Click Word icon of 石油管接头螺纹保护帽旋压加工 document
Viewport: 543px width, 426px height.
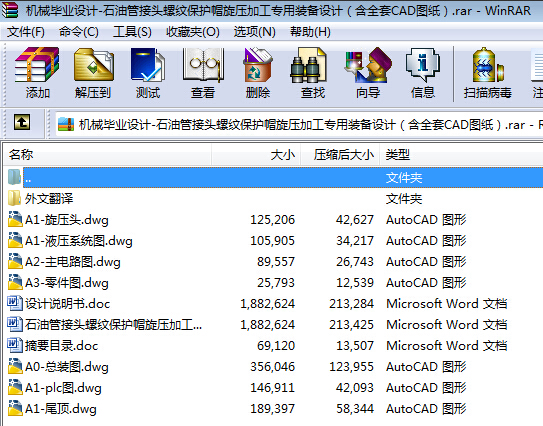click(15, 324)
